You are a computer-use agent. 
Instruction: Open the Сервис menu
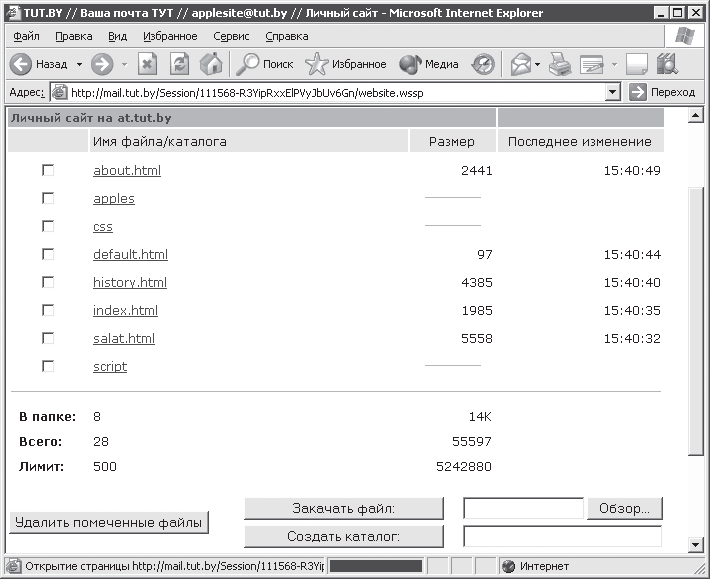pyautogui.click(x=231, y=36)
